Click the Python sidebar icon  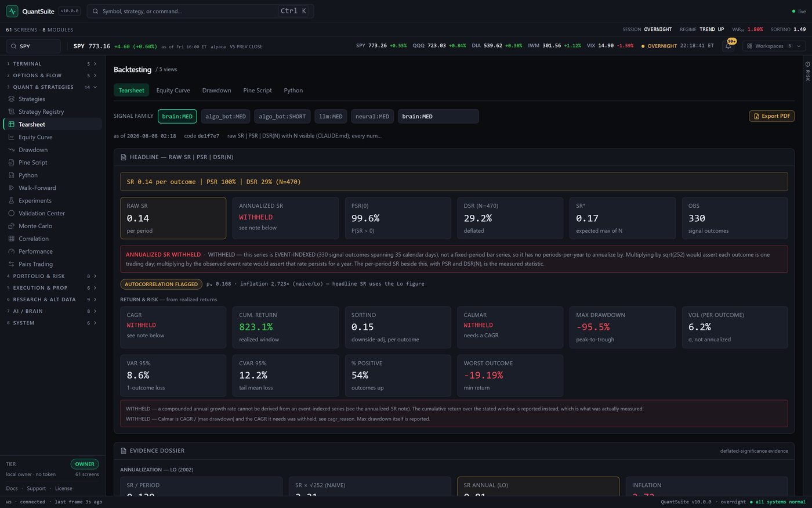(x=11, y=175)
